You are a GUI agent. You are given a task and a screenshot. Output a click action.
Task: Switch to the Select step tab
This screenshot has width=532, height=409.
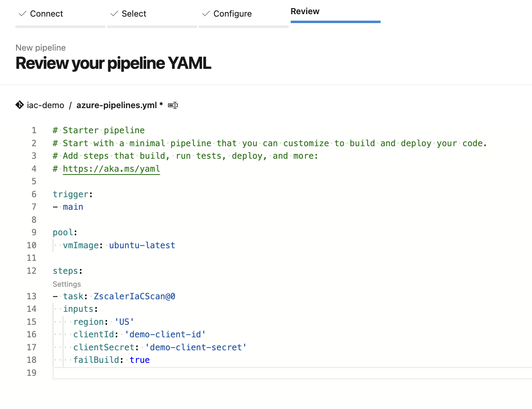134,14
